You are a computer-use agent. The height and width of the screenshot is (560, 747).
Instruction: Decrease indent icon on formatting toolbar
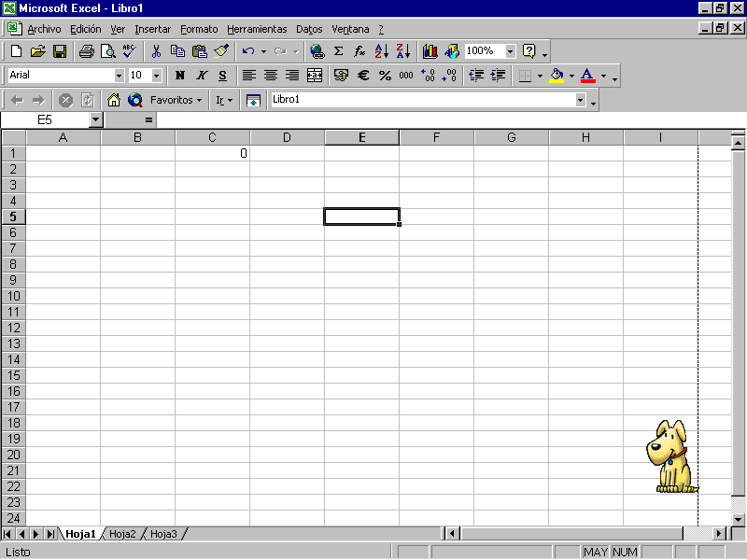[476, 76]
